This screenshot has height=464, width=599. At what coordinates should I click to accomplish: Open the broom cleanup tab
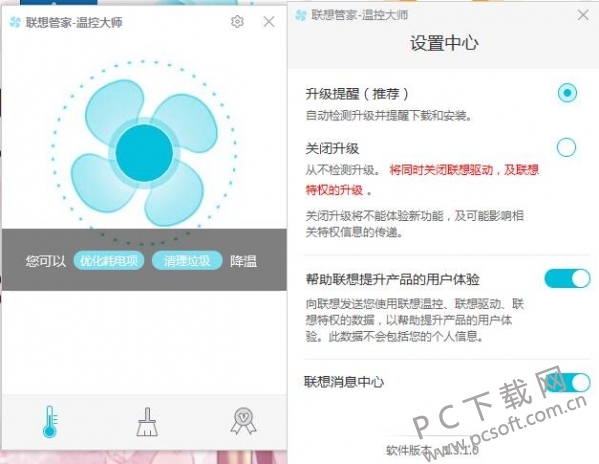(147, 422)
